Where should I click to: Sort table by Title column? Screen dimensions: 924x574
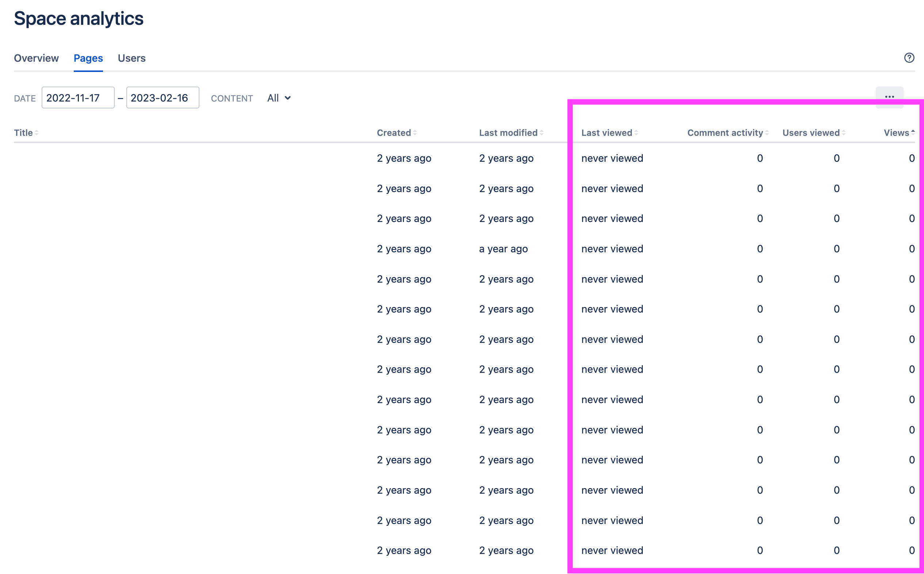[26, 133]
